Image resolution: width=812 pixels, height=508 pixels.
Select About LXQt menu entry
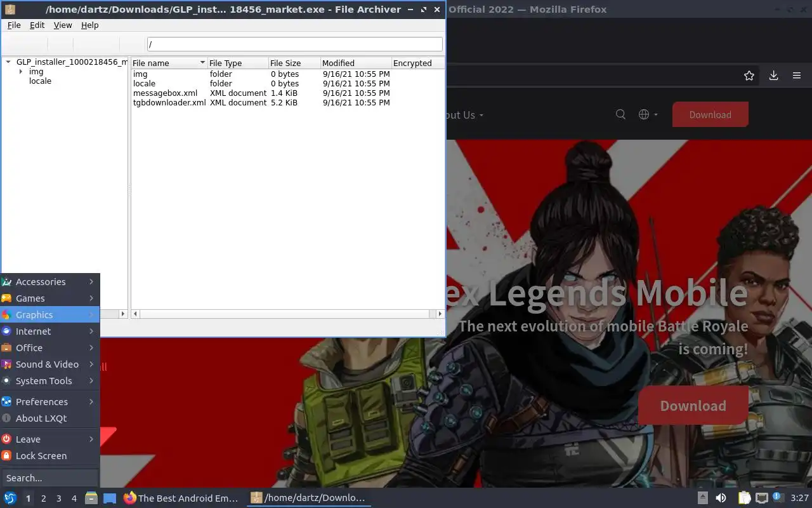click(50, 418)
